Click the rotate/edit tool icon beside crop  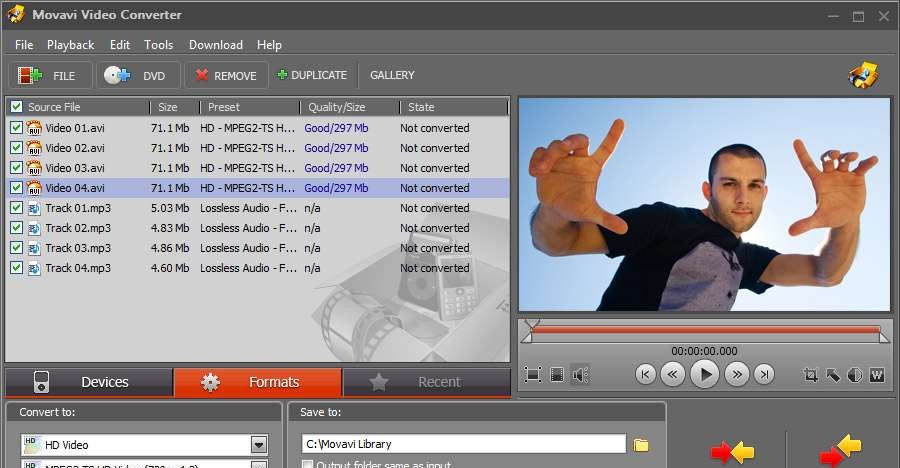(x=833, y=375)
